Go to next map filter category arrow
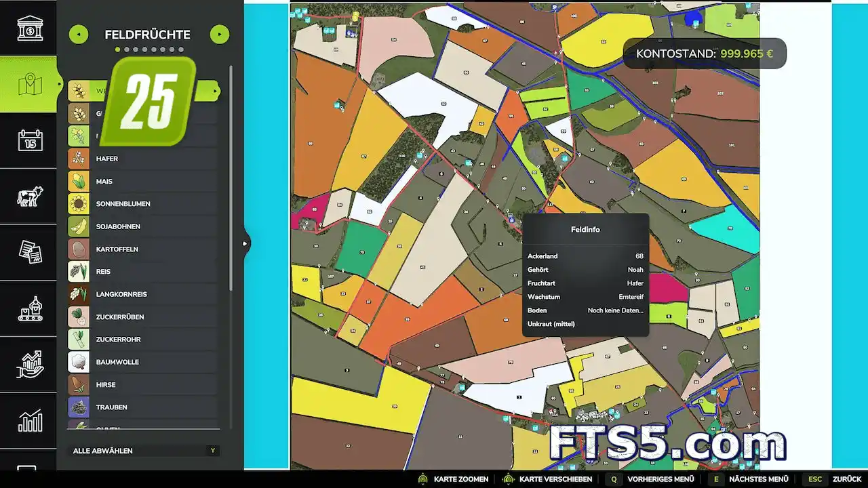 (219, 34)
